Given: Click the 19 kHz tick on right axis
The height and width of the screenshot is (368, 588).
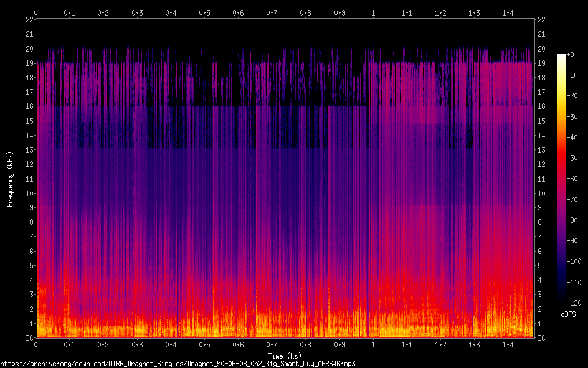Looking at the screenshot, I should click(541, 63).
